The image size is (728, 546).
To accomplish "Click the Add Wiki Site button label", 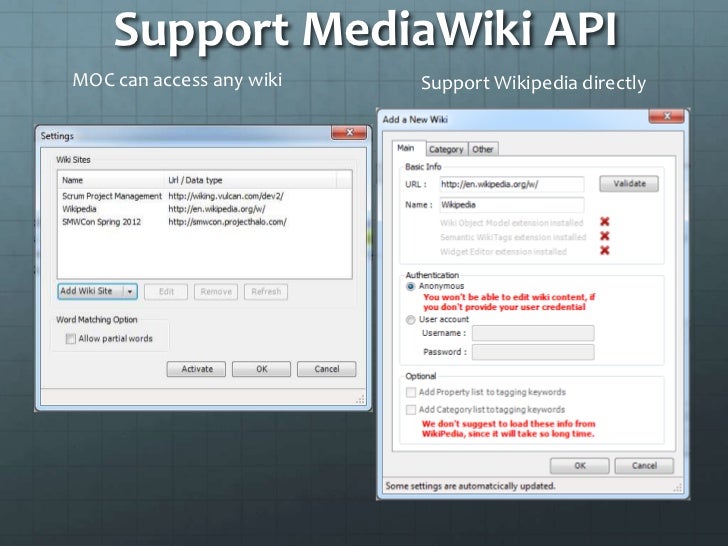I will (x=86, y=291).
